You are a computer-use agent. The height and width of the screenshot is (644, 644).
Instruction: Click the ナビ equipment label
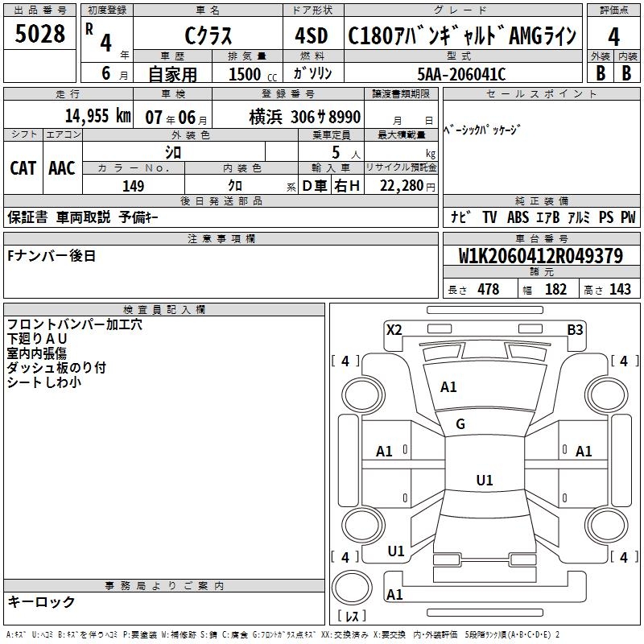click(460, 217)
